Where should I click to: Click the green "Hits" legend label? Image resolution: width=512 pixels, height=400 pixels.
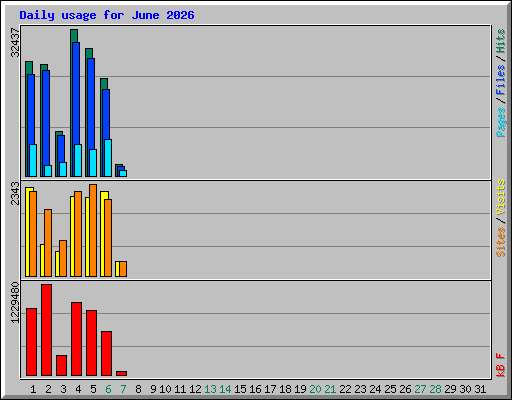(501, 41)
